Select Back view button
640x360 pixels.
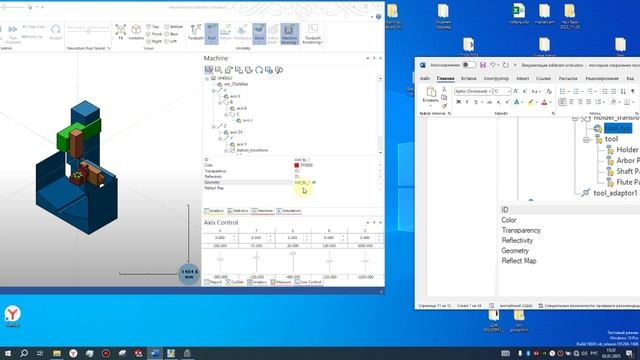(171, 34)
